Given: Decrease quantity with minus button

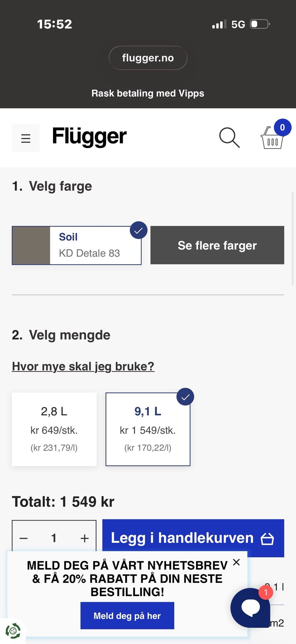Looking at the screenshot, I should coord(24,538).
